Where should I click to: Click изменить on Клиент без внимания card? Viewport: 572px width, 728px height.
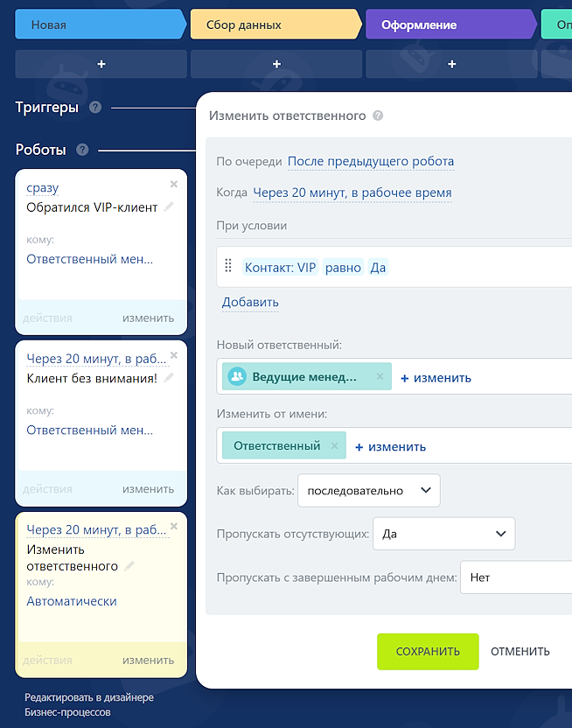pyautogui.click(x=149, y=489)
